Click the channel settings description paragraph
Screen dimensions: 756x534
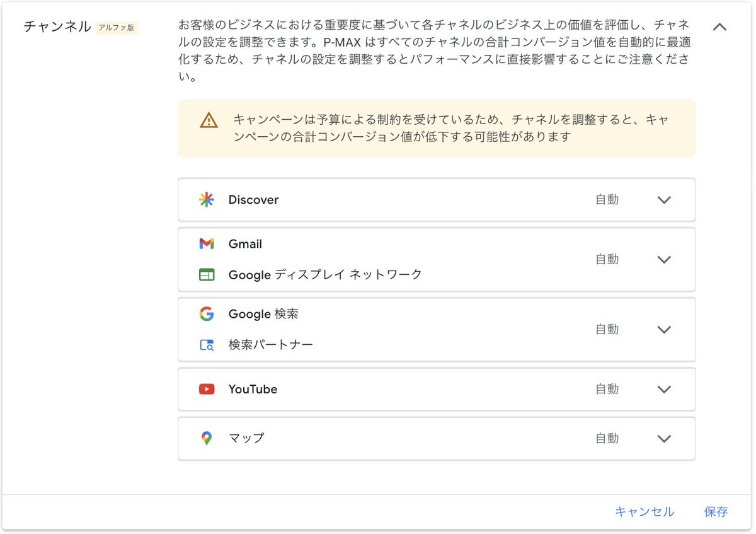coord(433,52)
